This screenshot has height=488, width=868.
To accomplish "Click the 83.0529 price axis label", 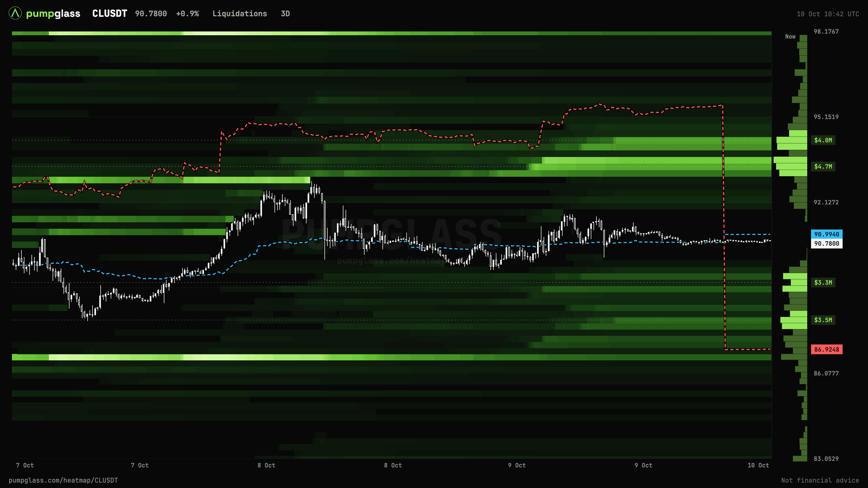I will click(826, 459).
